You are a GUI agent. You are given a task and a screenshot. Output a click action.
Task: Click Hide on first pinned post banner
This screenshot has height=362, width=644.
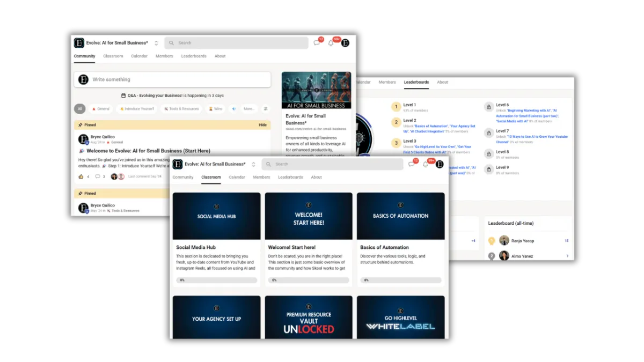[263, 125]
